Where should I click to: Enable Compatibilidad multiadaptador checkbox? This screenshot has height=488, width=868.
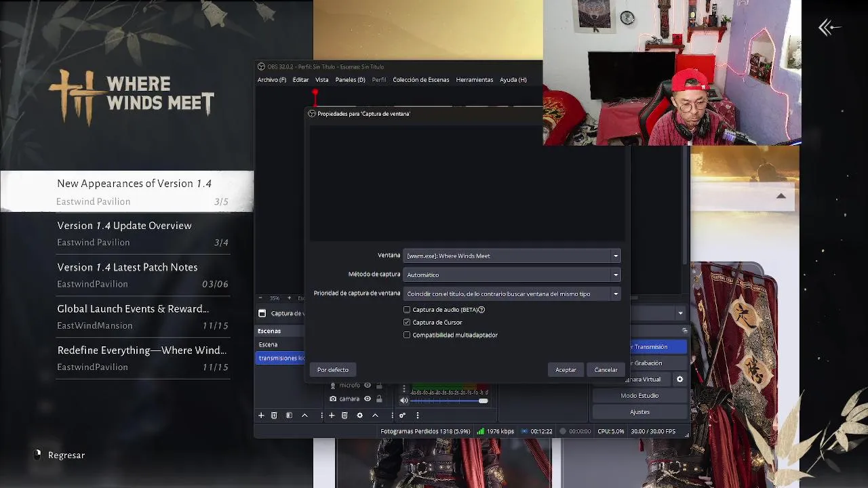(407, 335)
